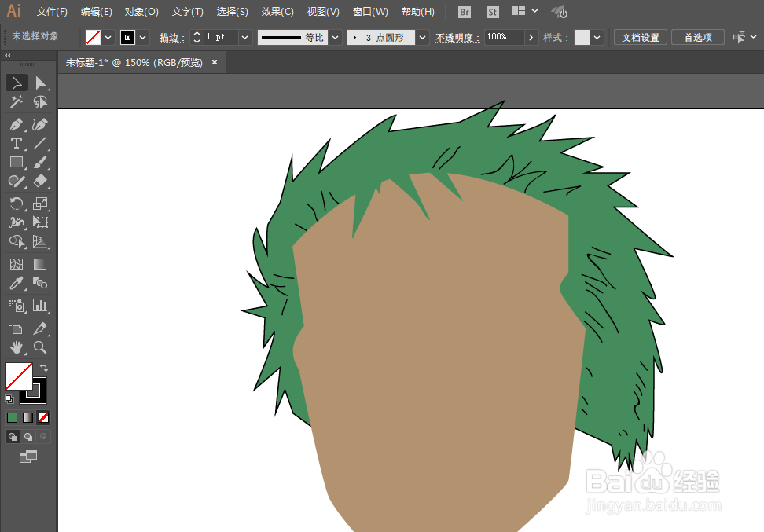
Task: Select the Pen tool
Action: click(x=16, y=125)
